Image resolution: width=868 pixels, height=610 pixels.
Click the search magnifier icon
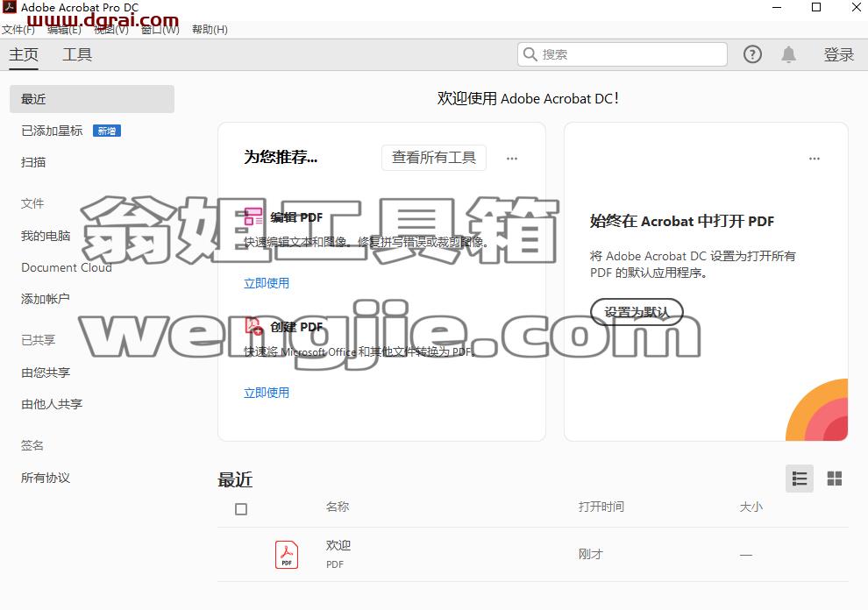click(530, 54)
